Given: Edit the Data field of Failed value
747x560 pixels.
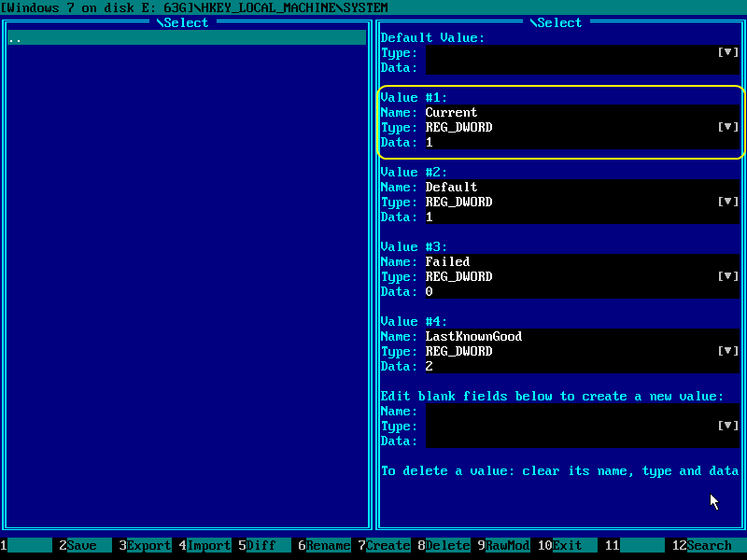Looking at the screenshot, I should tap(582, 291).
